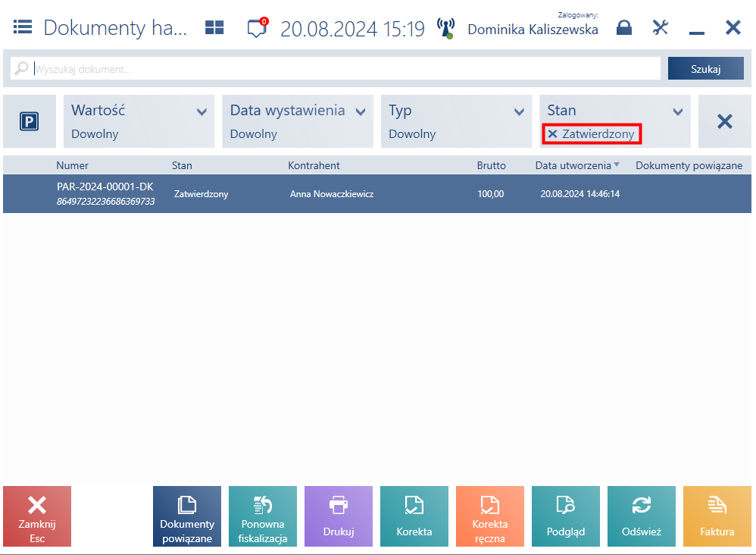Select document PAR-2024-00001-DK
Image resolution: width=756 pixels, height=555 pixels.
coord(377,193)
